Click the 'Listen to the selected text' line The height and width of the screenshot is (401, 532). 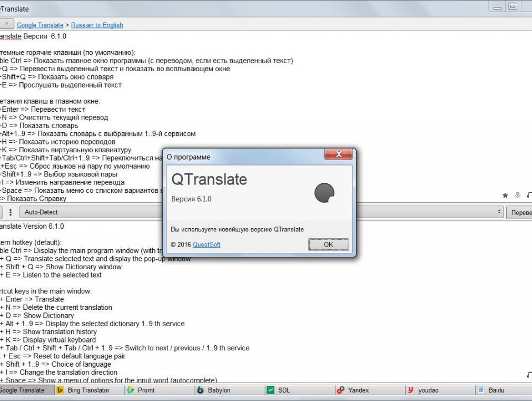[x=51, y=275]
